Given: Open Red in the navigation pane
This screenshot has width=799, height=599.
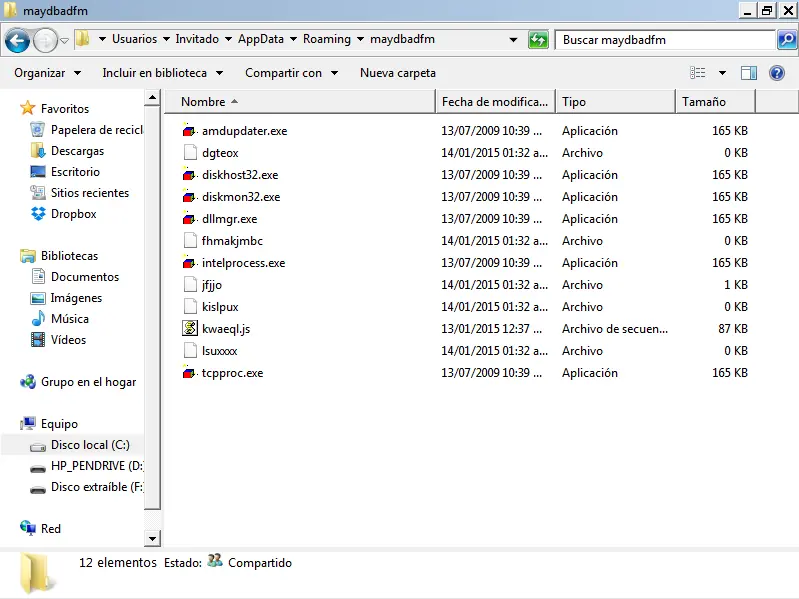Looking at the screenshot, I should click(x=50, y=529).
